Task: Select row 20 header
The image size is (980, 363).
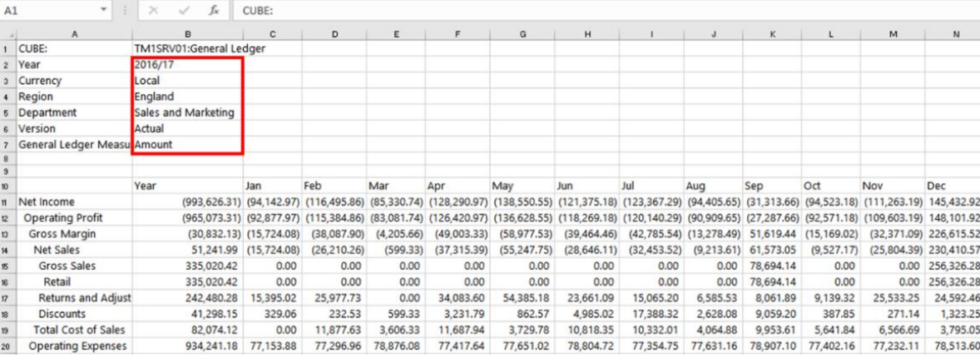Action: pyautogui.click(x=9, y=346)
